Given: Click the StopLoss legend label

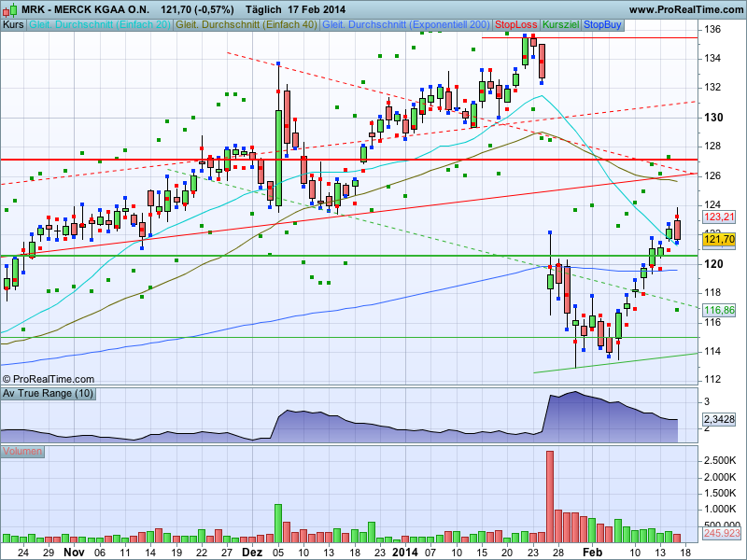Looking at the screenshot, I should [516, 25].
